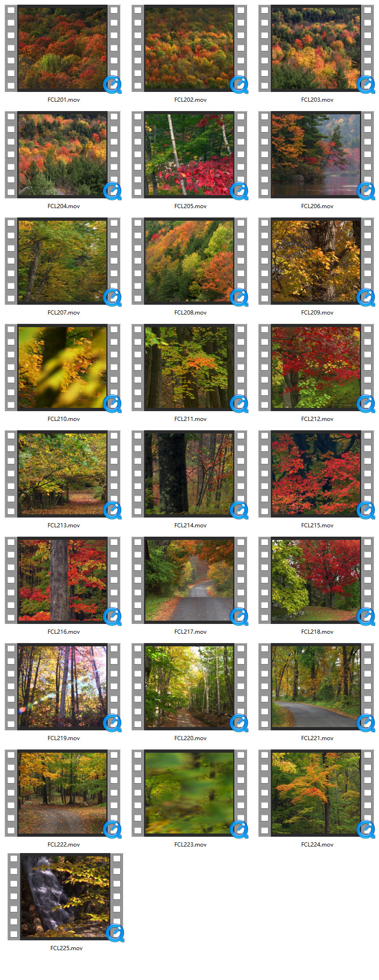Select the FCL201.mov video thumbnail

point(62,48)
